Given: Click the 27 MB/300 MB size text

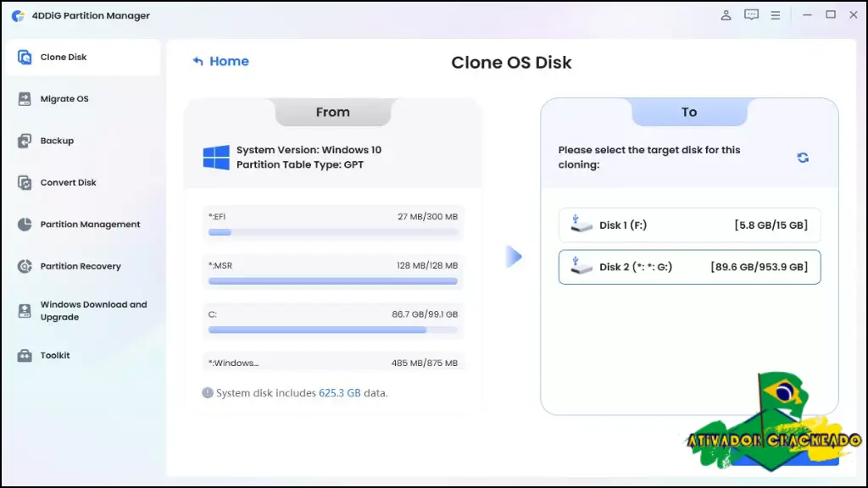Looking at the screenshot, I should (427, 217).
